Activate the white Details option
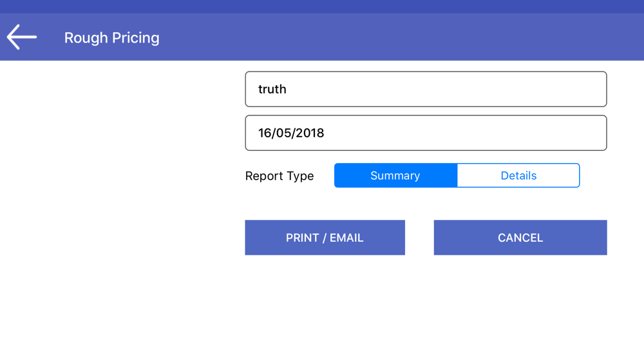The image size is (644, 363). click(x=518, y=175)
